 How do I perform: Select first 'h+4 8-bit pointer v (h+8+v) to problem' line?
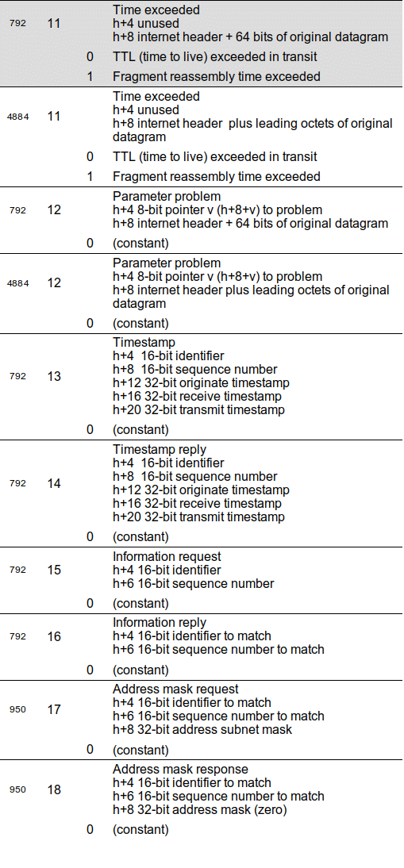tap(217, 210)
